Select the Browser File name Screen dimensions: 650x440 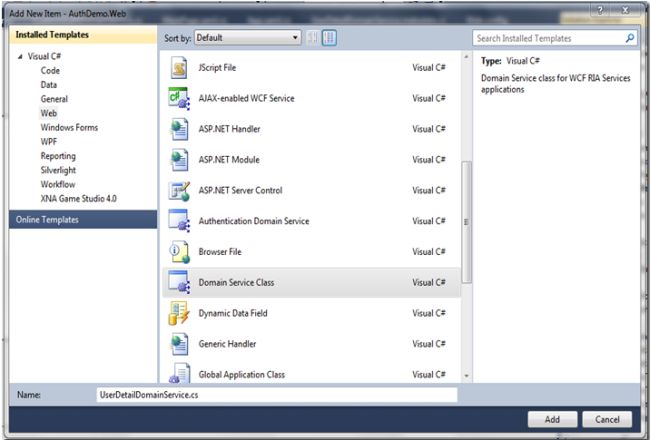point(220,252)
